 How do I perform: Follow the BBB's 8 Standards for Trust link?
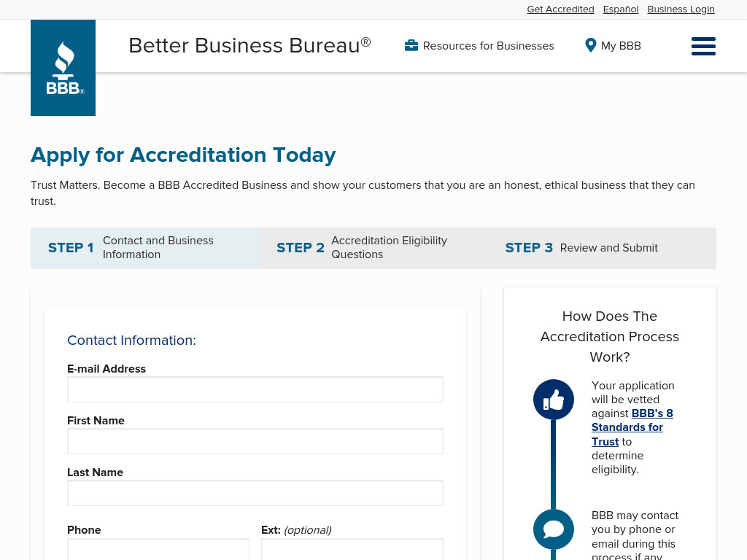coord(632,427)
